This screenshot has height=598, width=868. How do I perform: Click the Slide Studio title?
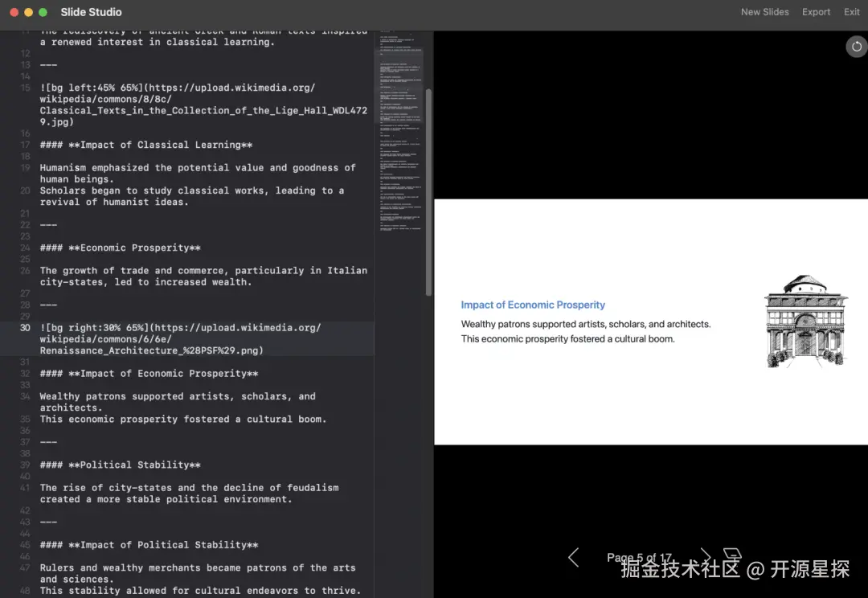point(91,12)
